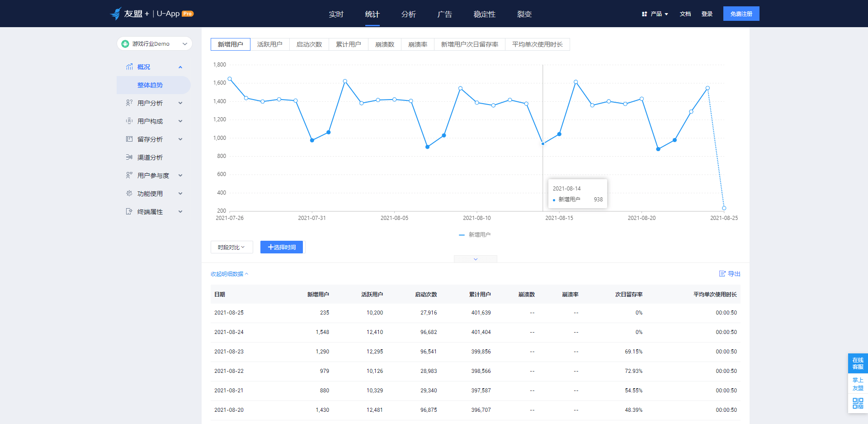
Task: Open the 裂变 menu item
Action: [524, 14]
